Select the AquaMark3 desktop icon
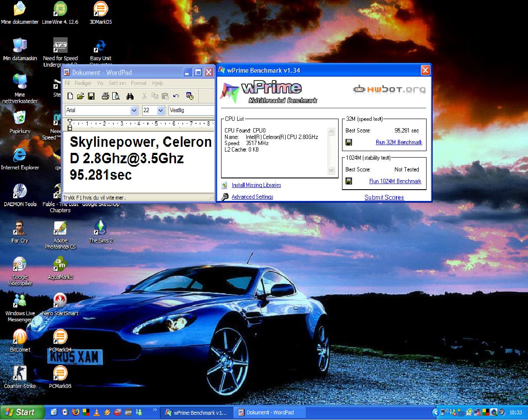Screen dimensions: 528x420 click(x=60, y=268)
